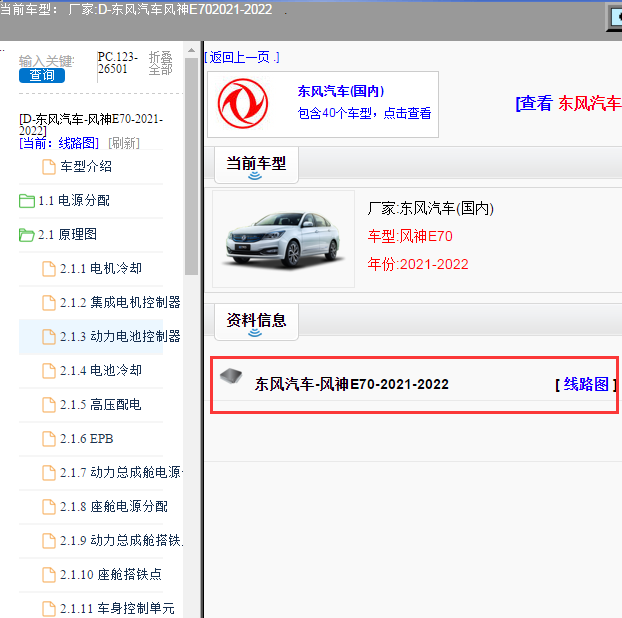The height and width of the screenshot is (618, 622).
Task: Click the 风神E70 car thumbnail
Action: coord(283,239)
